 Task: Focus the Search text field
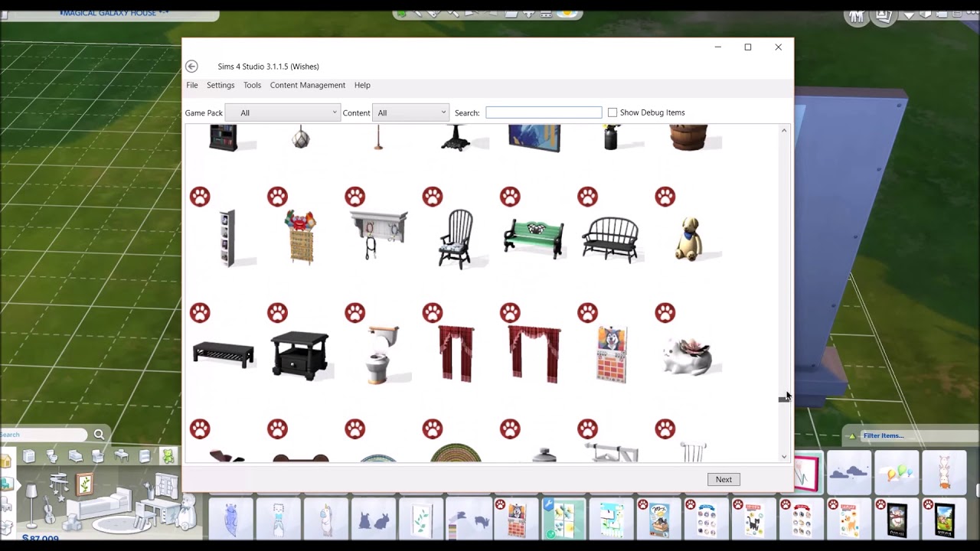click(544, 112)
